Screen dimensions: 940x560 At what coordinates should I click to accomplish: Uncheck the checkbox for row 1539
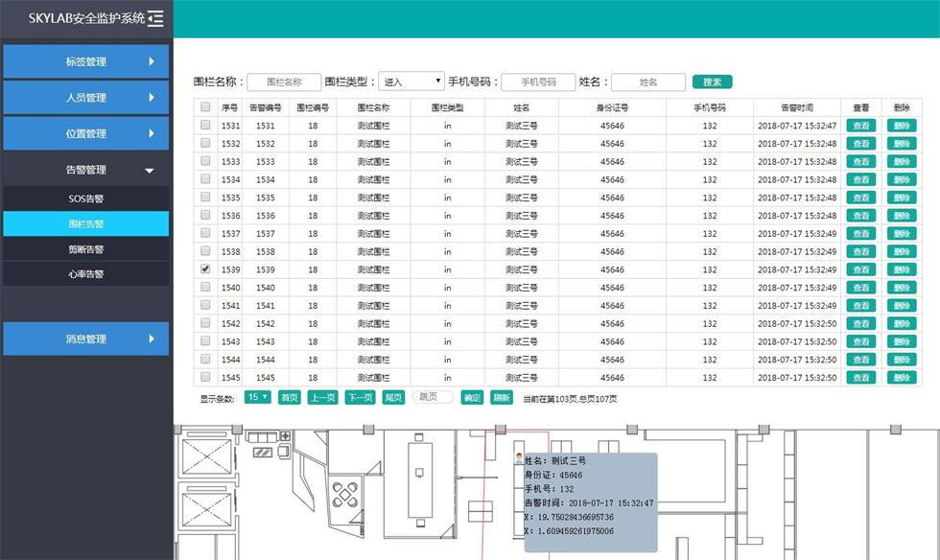tap(206, 268)
